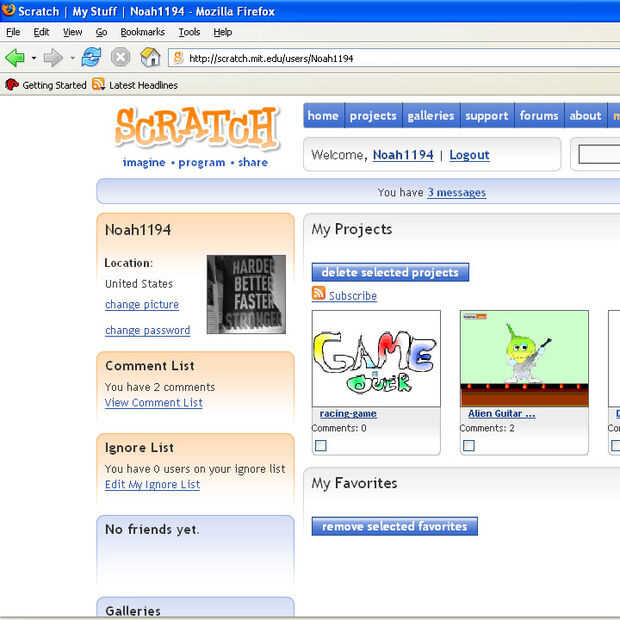Open the galleries navigation tab
The width and height of the screenshot is (620, 620).
[x=431, y=115]
